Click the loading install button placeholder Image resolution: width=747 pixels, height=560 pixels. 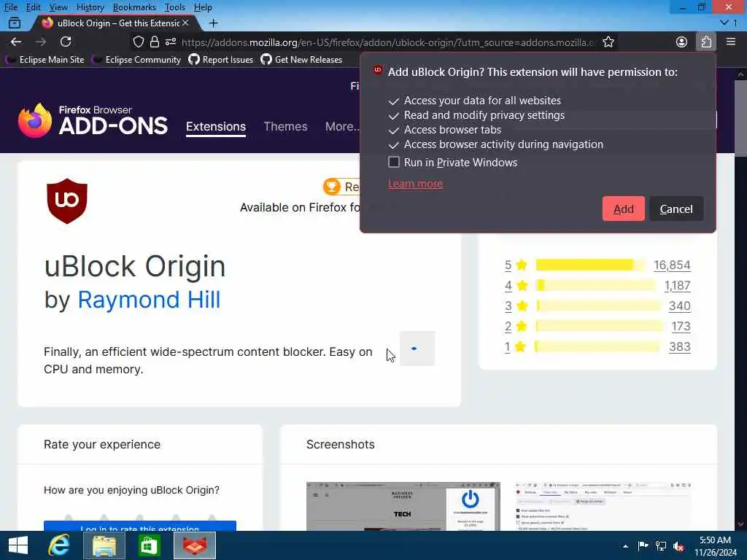(417, 349)
